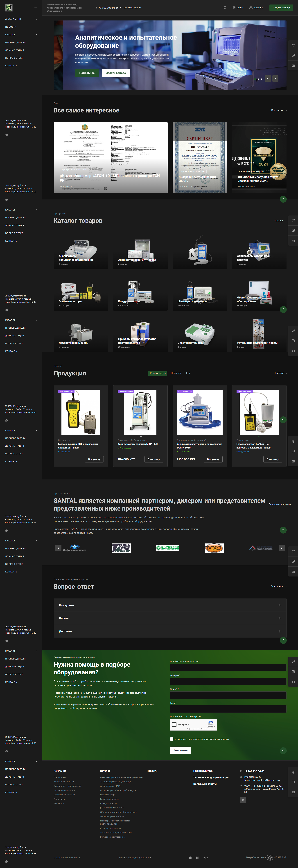The height and width of the screenshot is (868, 298).
Task: Open Спектрофотометры category tile
Action: pyautogui.click(x=200, y=335)
